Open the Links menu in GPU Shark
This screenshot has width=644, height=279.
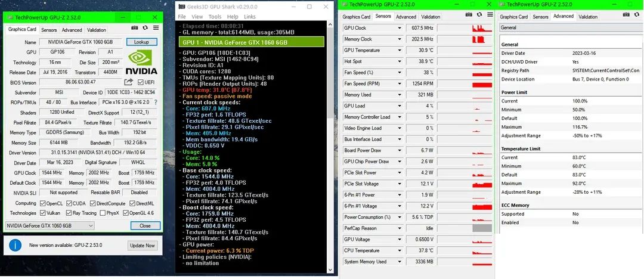tap(250, 17)
